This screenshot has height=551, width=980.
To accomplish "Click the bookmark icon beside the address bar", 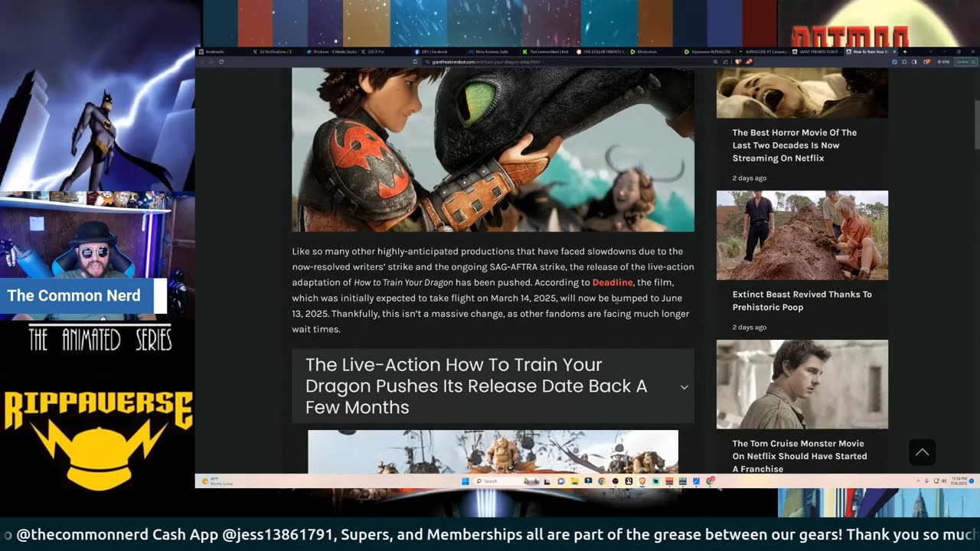I will point(414,61).
